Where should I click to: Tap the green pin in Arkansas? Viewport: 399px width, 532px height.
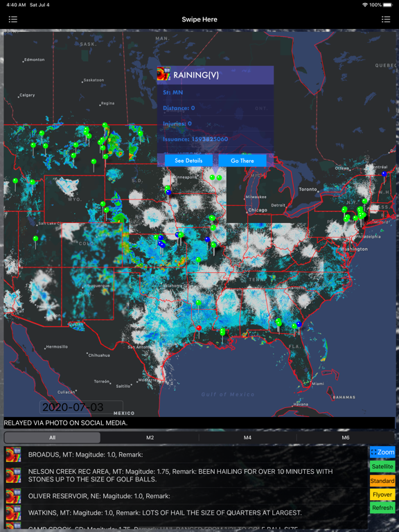[198, 302]
